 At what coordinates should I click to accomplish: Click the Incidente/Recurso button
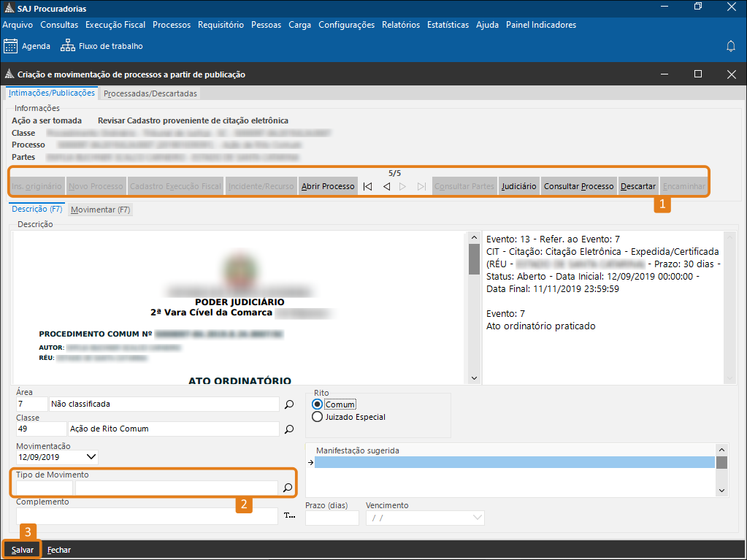[261, 186]
